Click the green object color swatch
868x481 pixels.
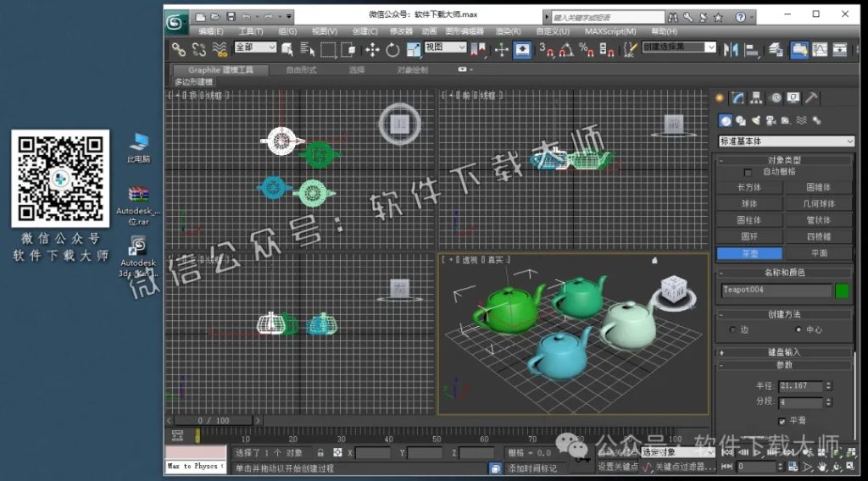842,290
